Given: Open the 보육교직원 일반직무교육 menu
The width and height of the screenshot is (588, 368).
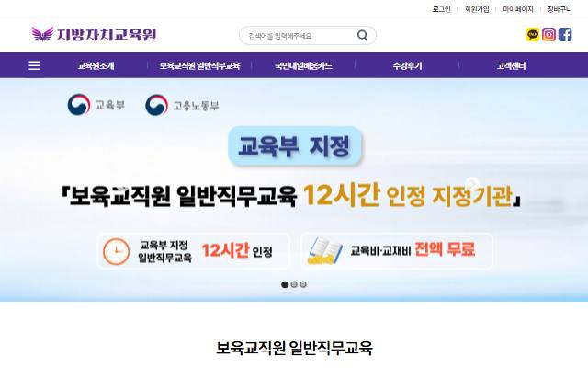Looking at the screenshot, I should coord(199,65).
